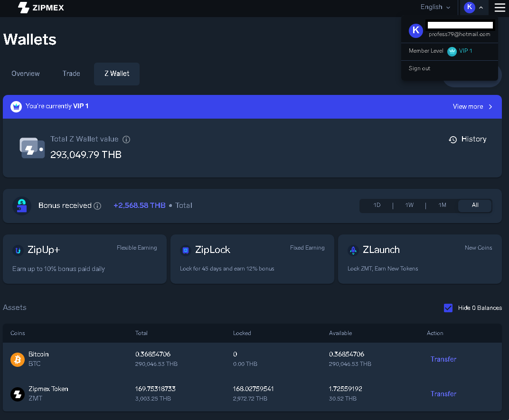The image size is (509, 420).
Task: Click the Action column header
Action: (435, 333)
